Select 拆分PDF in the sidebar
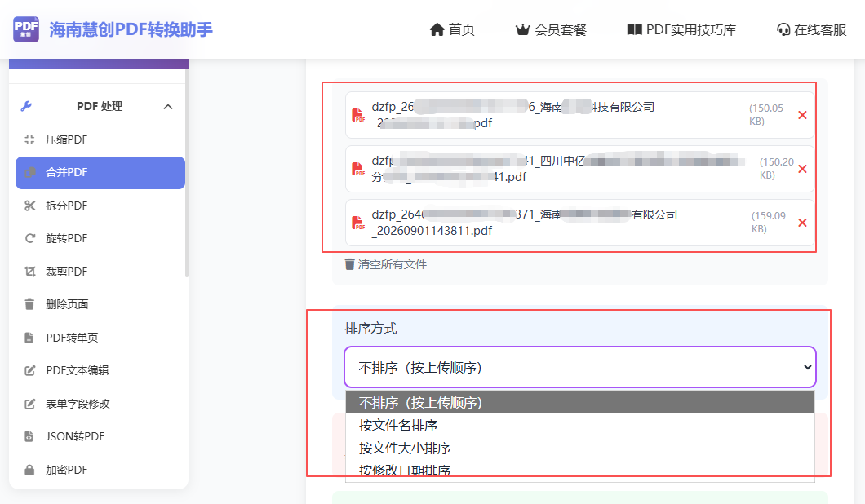 pyautogui.click(x=100, y=206)
